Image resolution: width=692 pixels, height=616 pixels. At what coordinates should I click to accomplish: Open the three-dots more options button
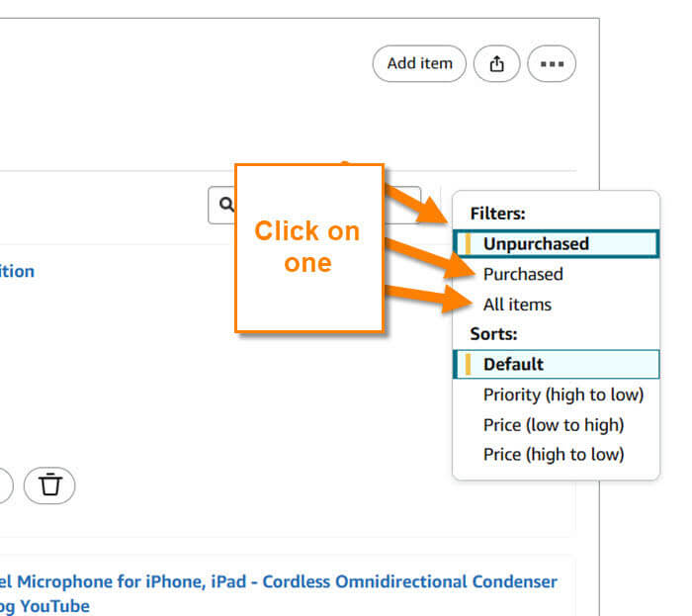point(552,64)
